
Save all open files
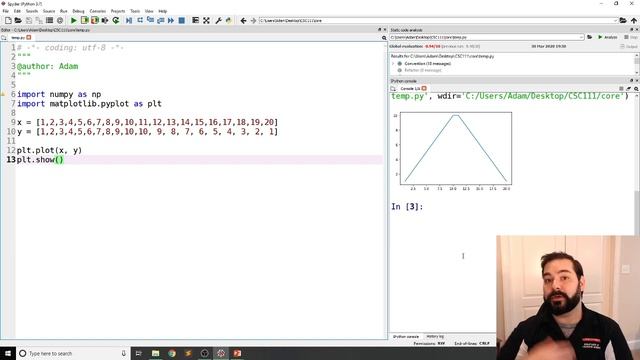39,20
